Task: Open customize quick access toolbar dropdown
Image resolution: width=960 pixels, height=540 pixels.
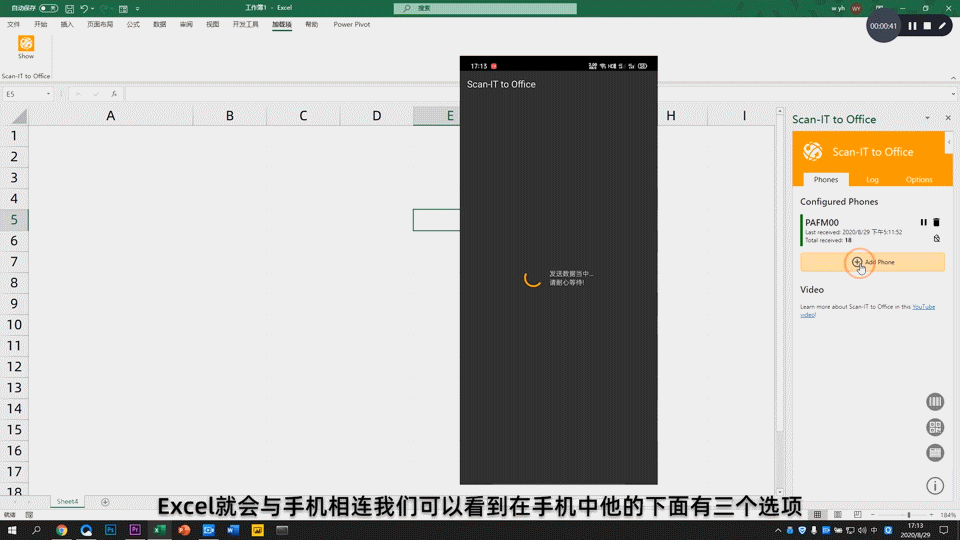Action: (x=137, y=9)
